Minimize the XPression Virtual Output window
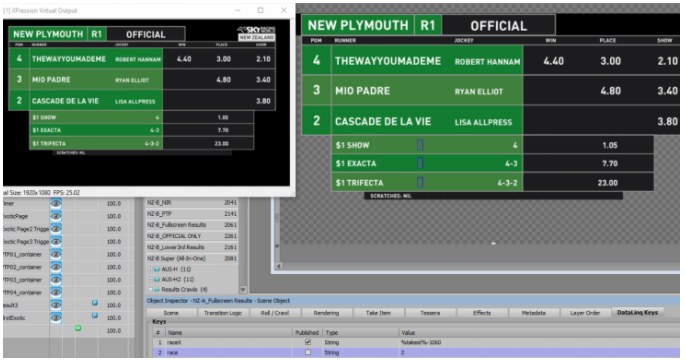Viewport: 686px width, 361px height. [238, 10]
